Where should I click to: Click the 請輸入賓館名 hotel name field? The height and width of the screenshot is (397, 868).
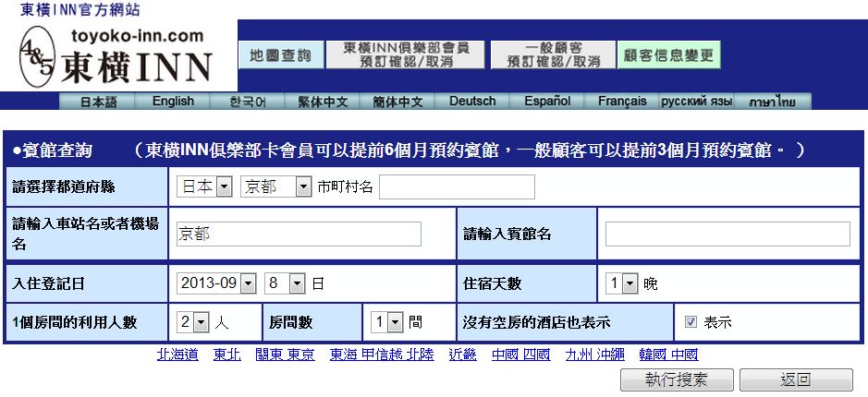pyautogui.click(x=727, y=234)
